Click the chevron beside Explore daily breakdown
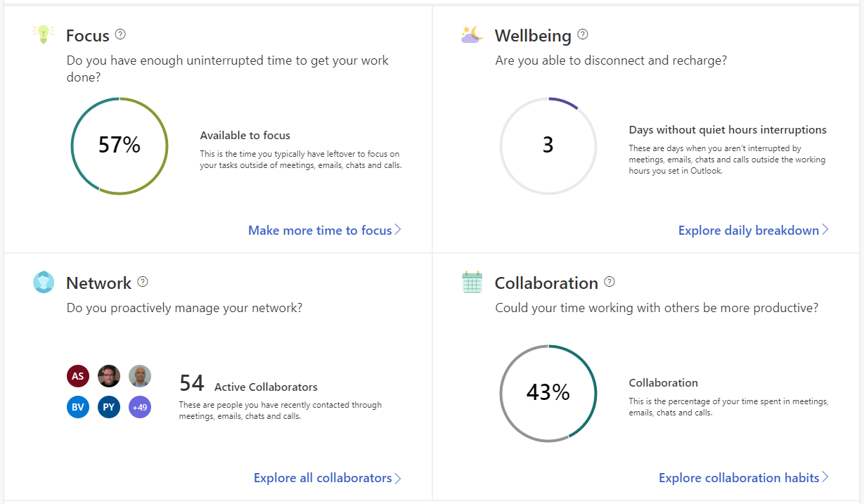The width and height of the screenshot is (864, 504). click(x=825, y=230)
